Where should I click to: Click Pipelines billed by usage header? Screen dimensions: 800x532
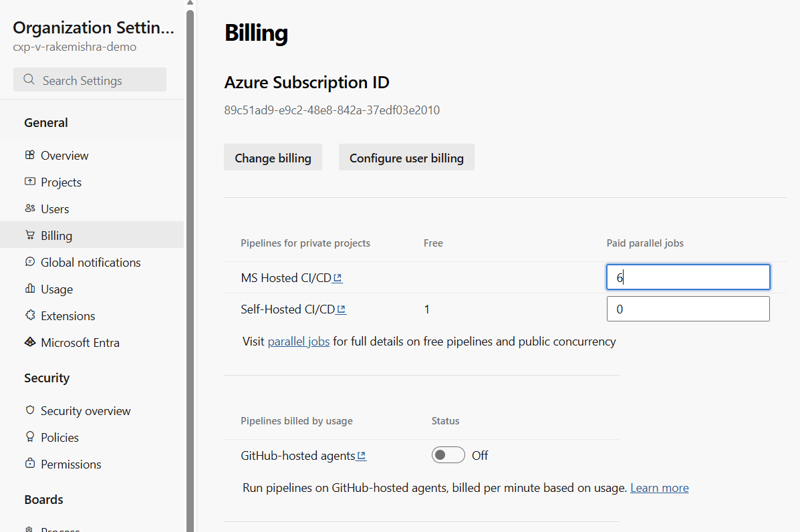point(297,421)
